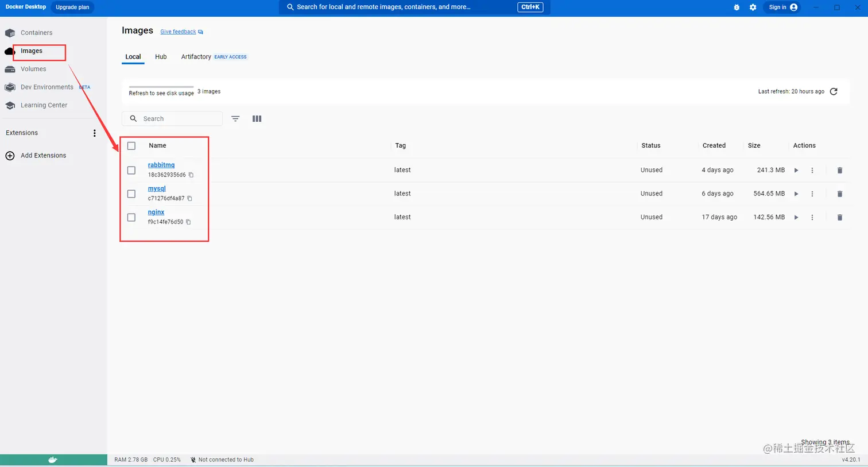The width and height of the screenshot is (868, 467).
Task: Switch to the Local tab
Action: coord(133,57)
